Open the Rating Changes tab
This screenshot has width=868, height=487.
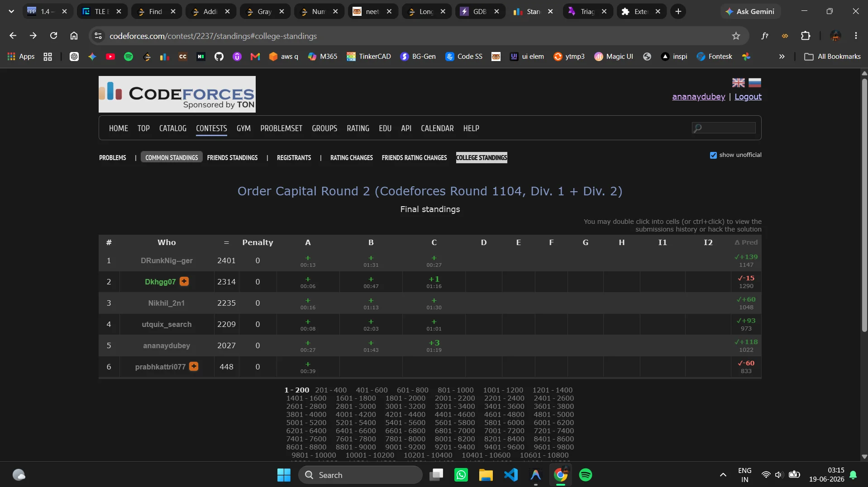pyautogui.click(x=352, y=158)
